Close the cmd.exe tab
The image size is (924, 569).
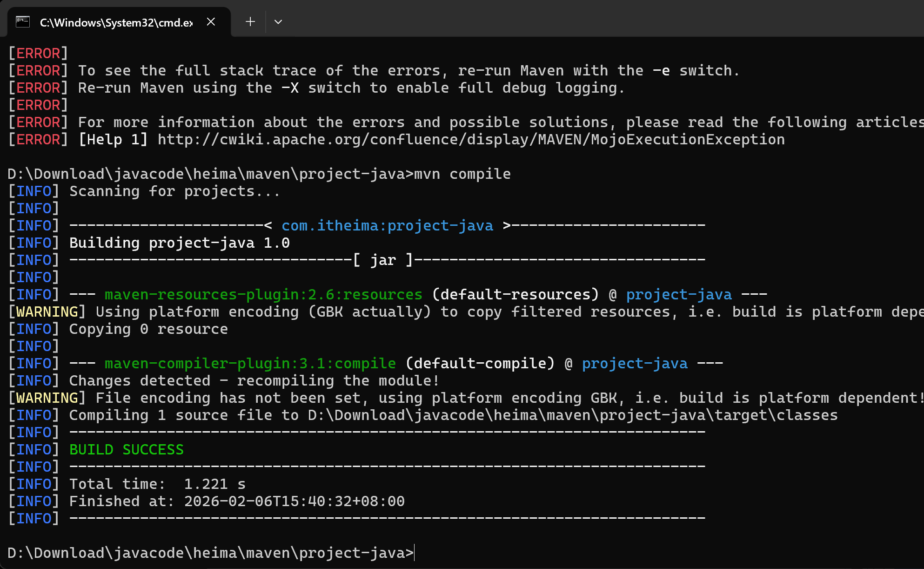[x=211, y=22]
